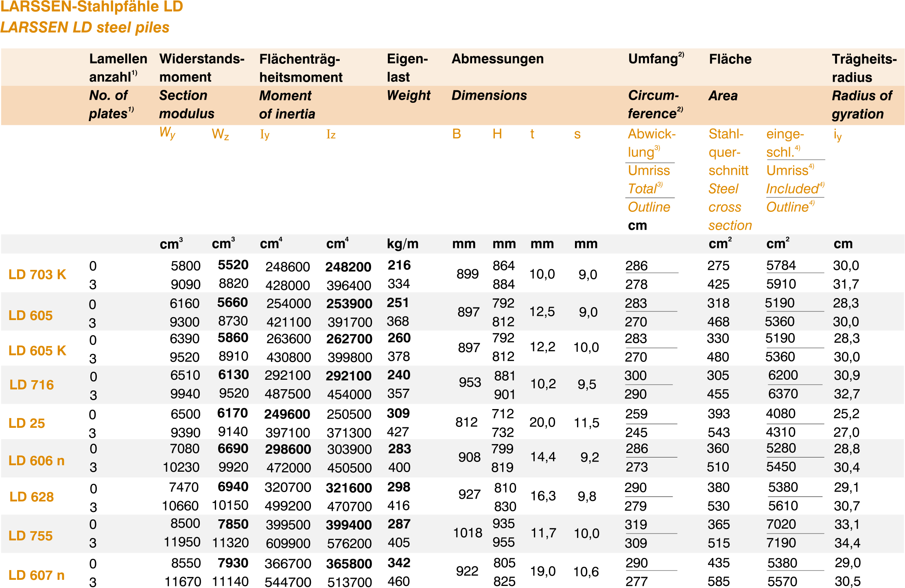The width and height of the screenshot is (905, 588).
Task: Click the Eigenlast column header
Action: (x=407, y=68)
